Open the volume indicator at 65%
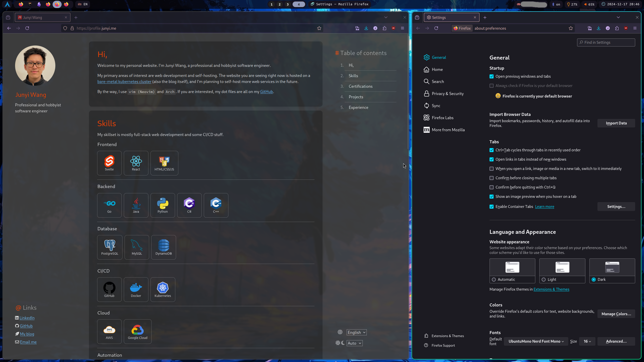This screenshot has width=644, height=362. click(x=589, y=4)
